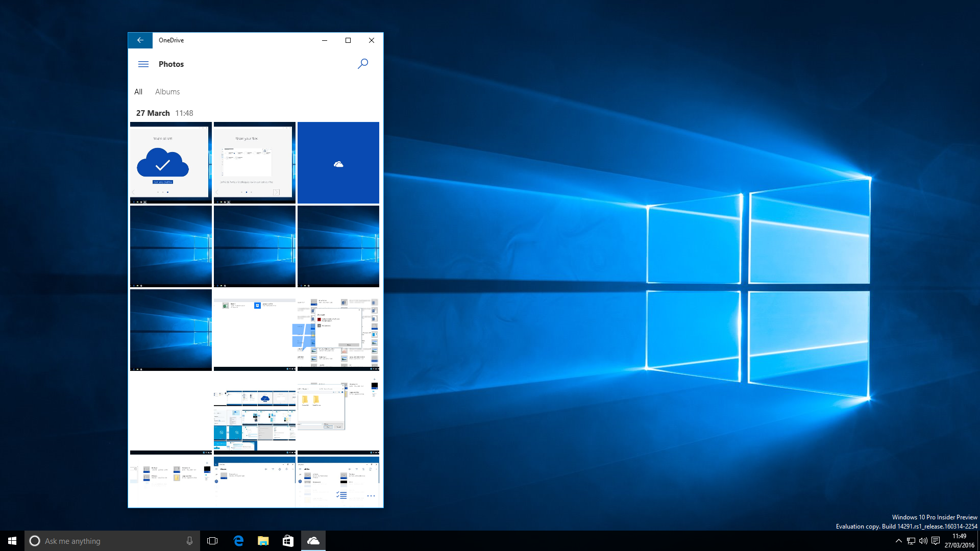Screen dimensions: 980x551
Task: Click the OneDrive icon in system taskbar
Action: point(313,540)
